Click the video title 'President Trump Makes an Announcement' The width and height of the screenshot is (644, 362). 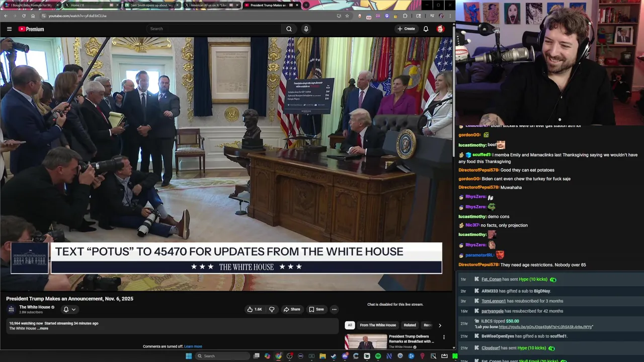coord(69,299)
